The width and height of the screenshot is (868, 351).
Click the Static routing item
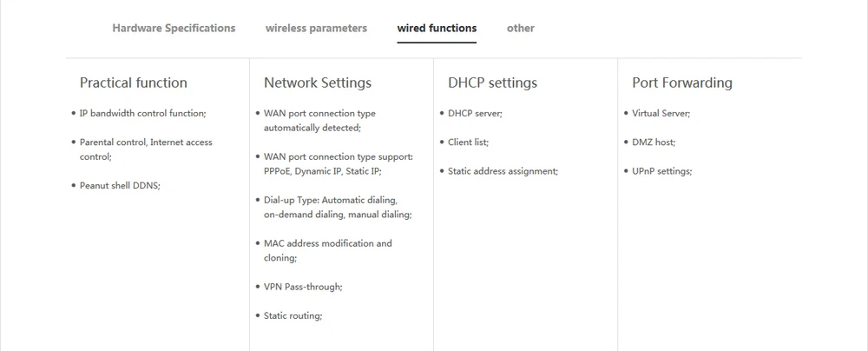[x=293, y=315]
